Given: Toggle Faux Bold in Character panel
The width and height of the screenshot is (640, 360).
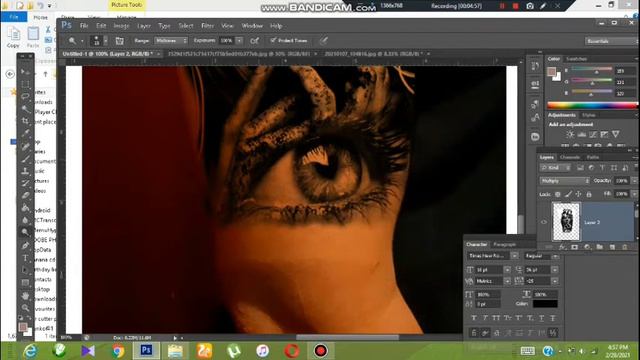Looking at the screenshot, I should point(474,318).
